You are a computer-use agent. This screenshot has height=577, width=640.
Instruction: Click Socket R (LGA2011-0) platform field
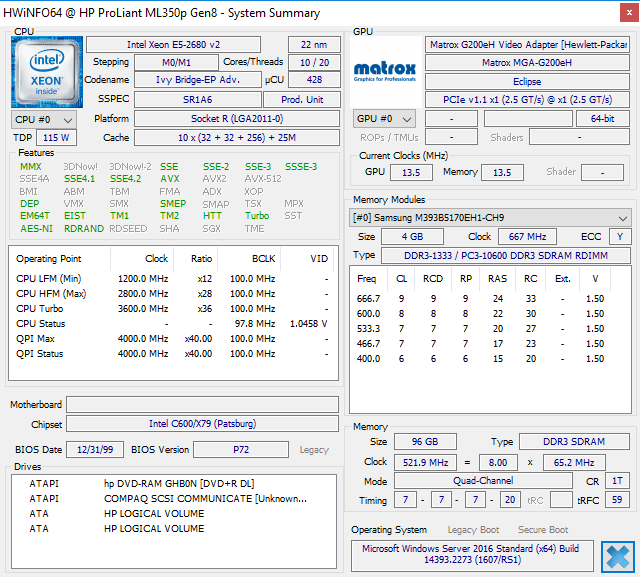point(237,119)
